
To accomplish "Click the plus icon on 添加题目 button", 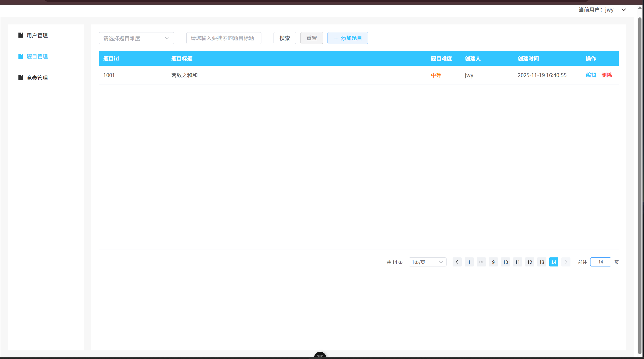I will 336,38.
